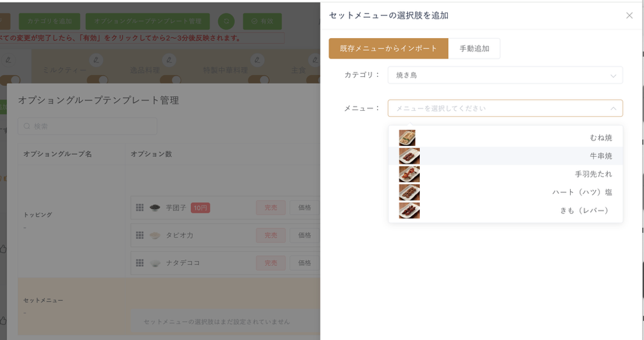
Task: Click the オプション数 column header
Action: coord(151,154)
